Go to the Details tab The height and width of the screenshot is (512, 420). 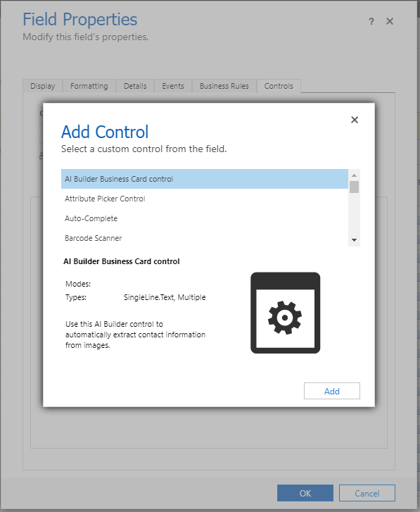pyautogui.click(x=135, y=86)
